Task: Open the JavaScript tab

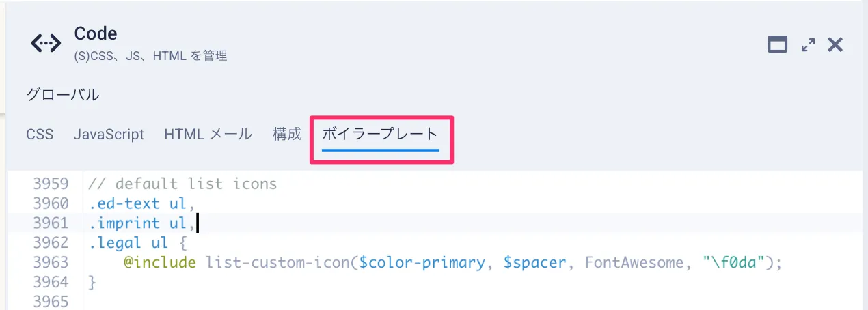Action: (x=109, y=135)
